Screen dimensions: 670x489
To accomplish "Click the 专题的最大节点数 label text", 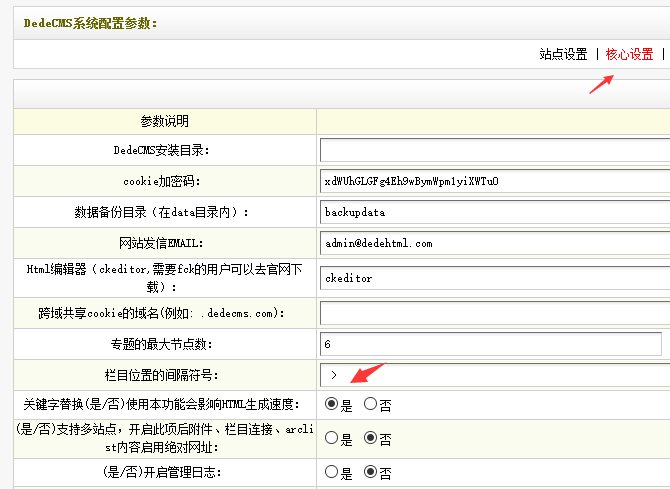I will tap(165, 344).
